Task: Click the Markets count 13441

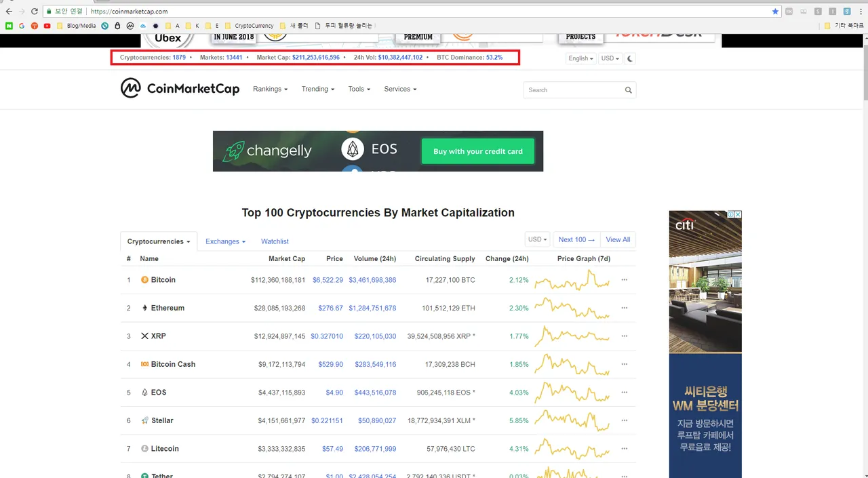Action: point(234,58)
